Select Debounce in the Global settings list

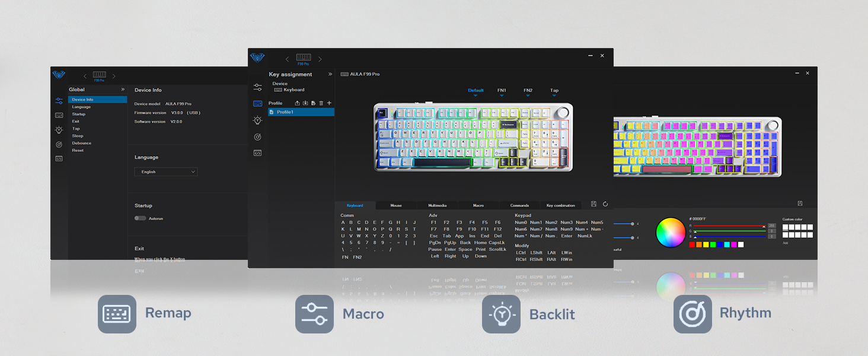point(82,143)
